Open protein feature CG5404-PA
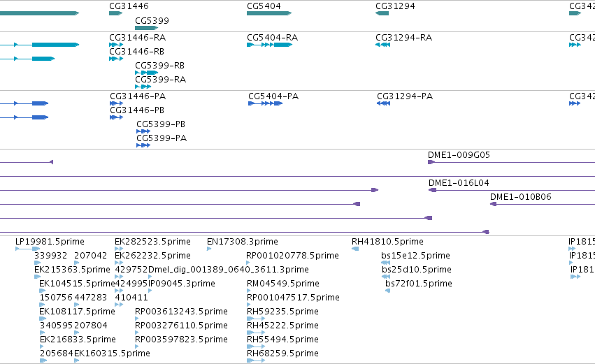The width and height of the screenshot is (595, 364). (x=273, y=96)
